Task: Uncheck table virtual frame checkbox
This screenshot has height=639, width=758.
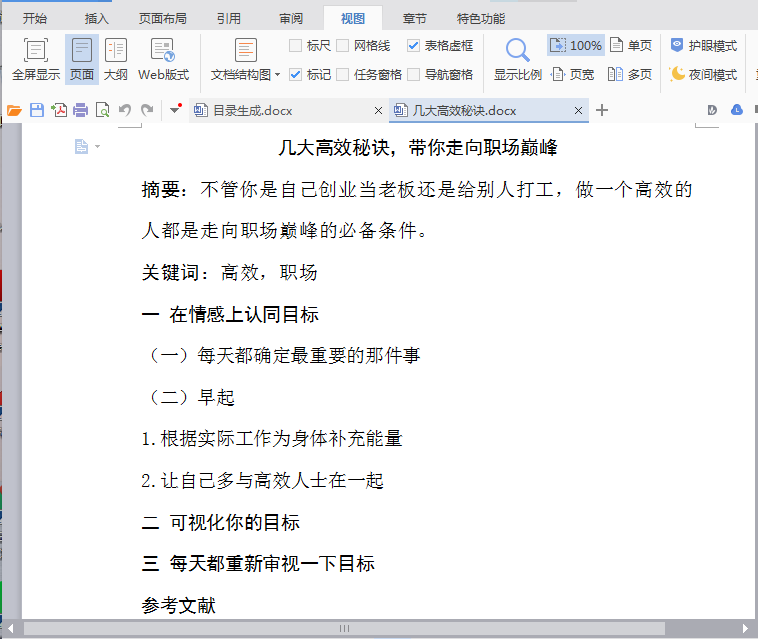Action: 413,45
